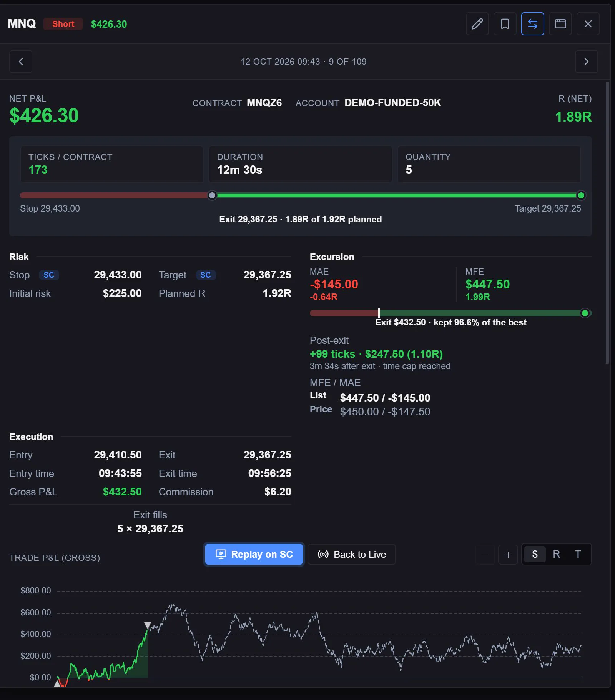
Task: Switch chart units to ticks
Action: pos(578,554)
